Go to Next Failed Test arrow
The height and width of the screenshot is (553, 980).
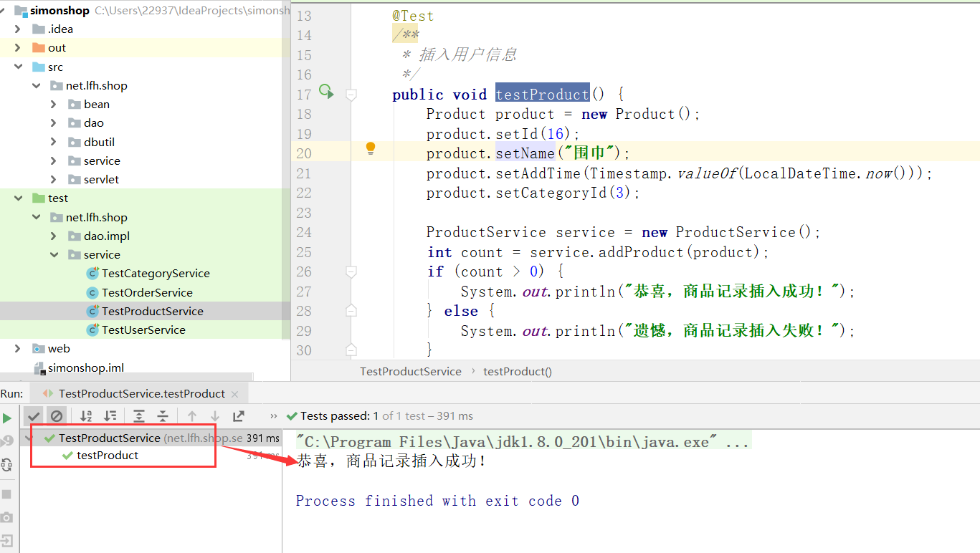(x=214, y=416)
